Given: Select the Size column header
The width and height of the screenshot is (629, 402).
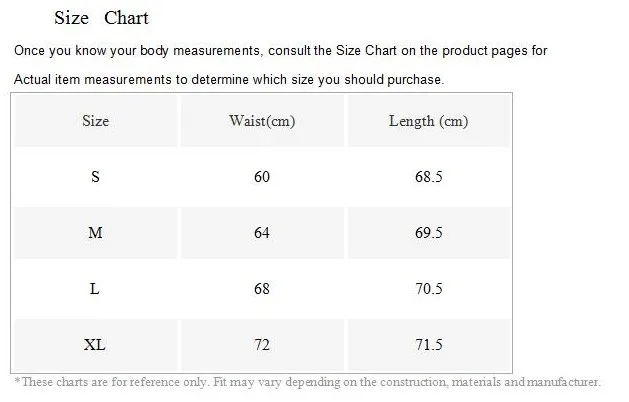Looking at the screenshot, I should pyautogui.click(x=95, y=121).
